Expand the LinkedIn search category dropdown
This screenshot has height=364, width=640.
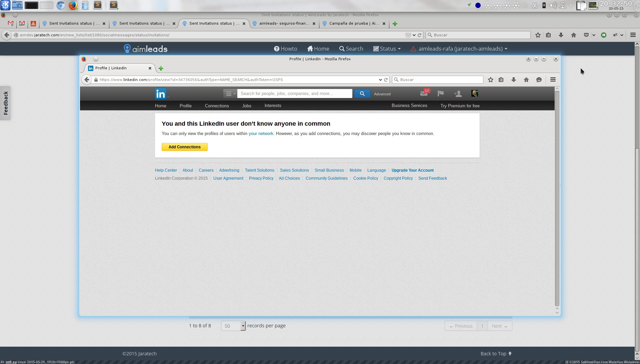230,94
